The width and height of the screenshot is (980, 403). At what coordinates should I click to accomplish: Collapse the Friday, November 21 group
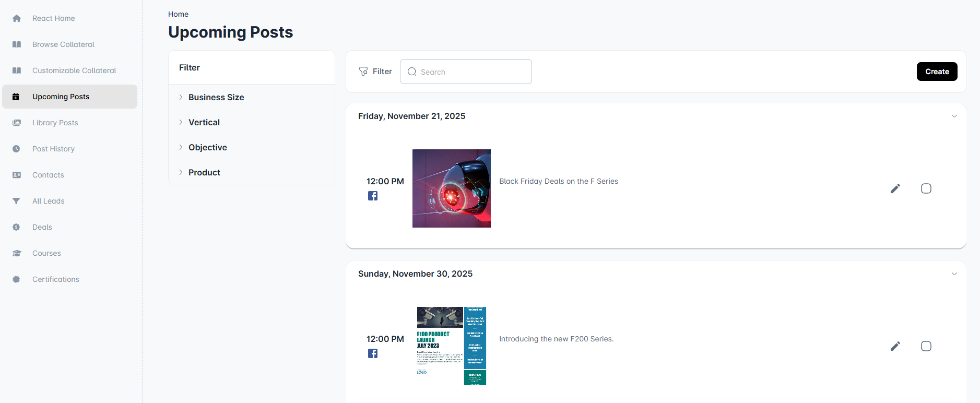pyautogui.click(x=954, y=116)
